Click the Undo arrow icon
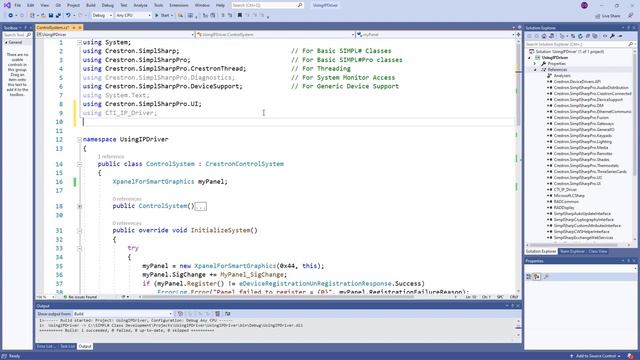 point(68,16)
